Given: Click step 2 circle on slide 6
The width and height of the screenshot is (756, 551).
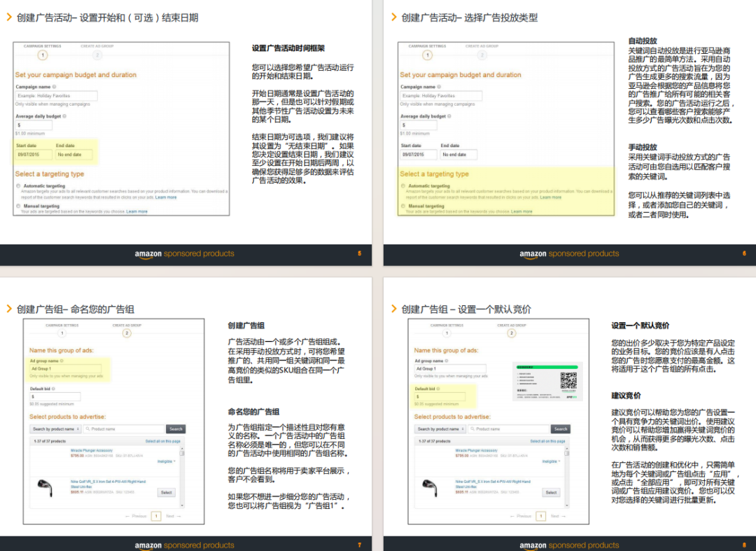Looking at the screenshot, I should (x=482, y=55).
